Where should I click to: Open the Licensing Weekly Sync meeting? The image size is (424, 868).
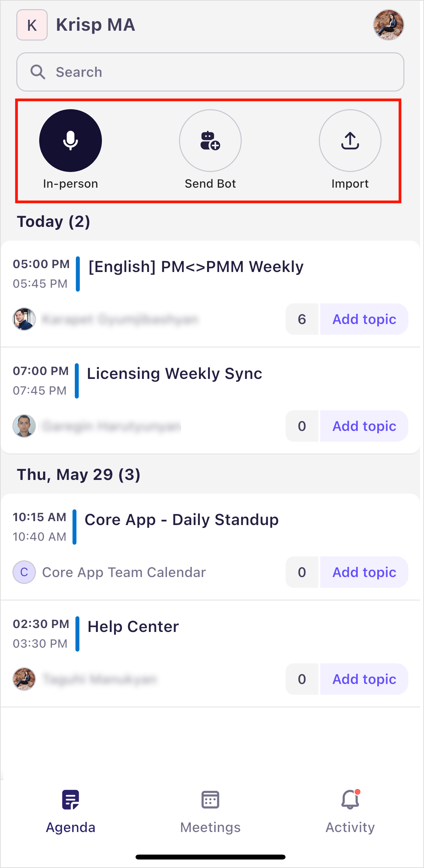(174, 374)
